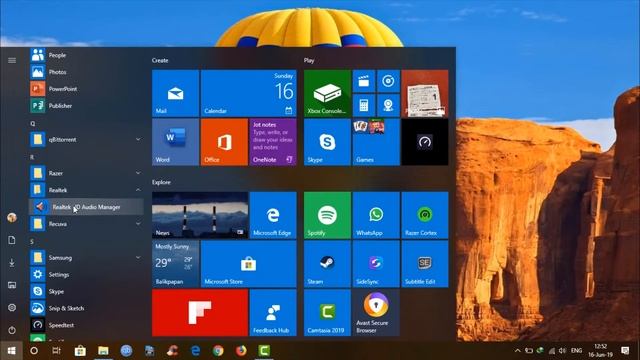Open Task View on the taskbar
640x360 pixels.
(57, 351)
